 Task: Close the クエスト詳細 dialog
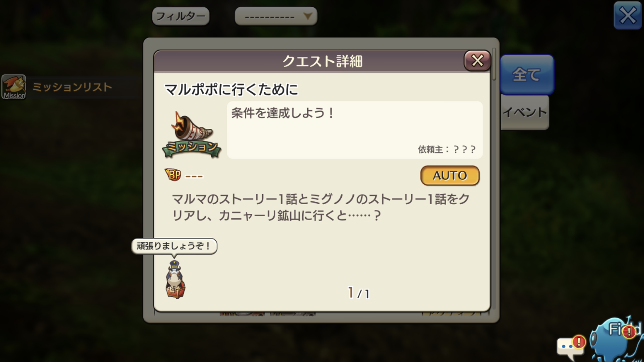(477, 61)
